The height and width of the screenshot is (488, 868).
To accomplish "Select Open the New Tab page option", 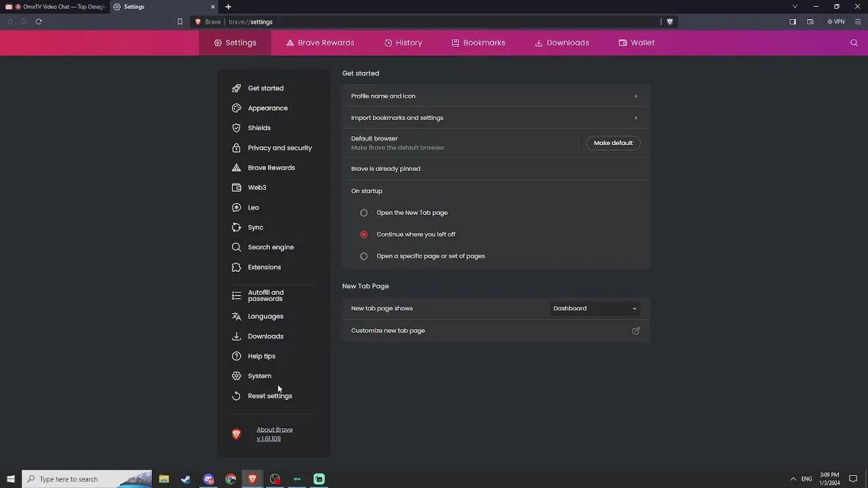I will pos(364,213).
